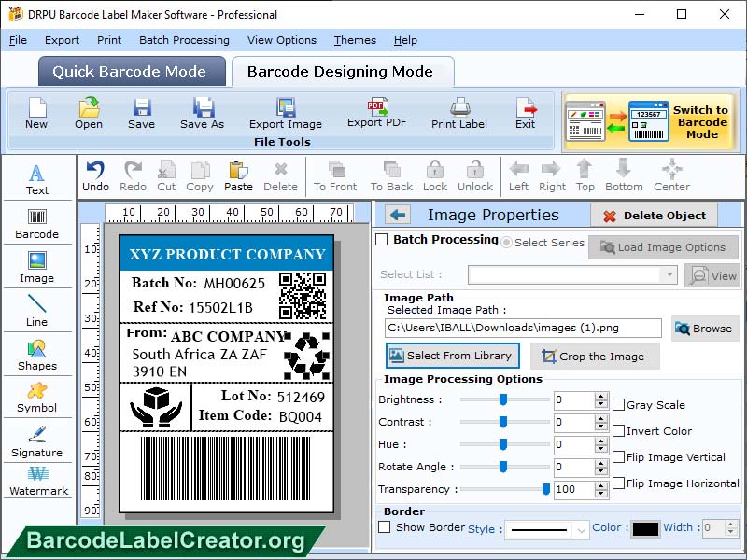Click Switch to Barcode Mode
Screen dimensions: 747x560
651,121
